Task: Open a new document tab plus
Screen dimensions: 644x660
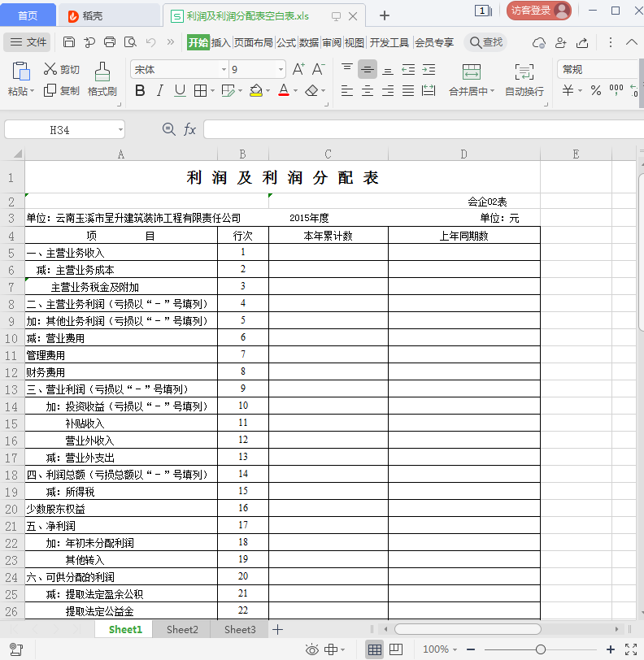Action: (384, 15)
